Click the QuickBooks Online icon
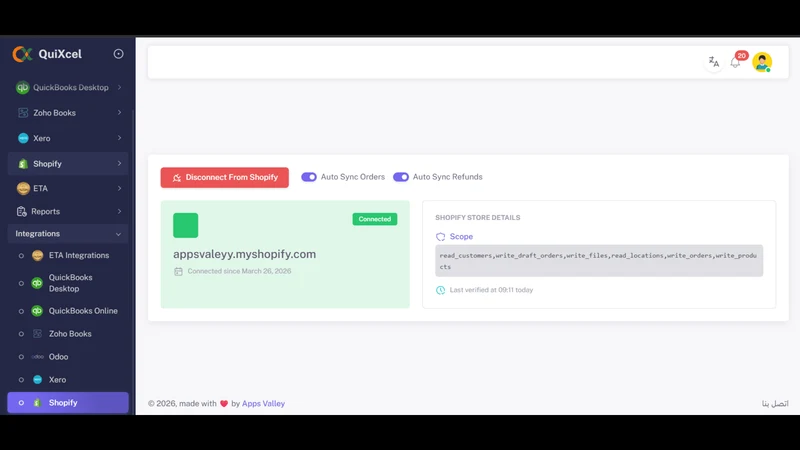Screen dimensions: 800x450 tap(37, 311)
